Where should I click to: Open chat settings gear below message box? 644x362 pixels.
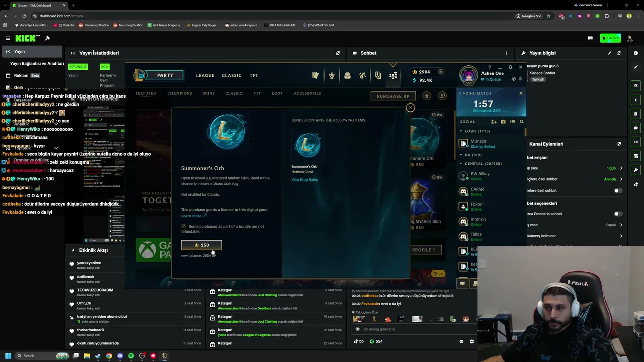pyautogui.click(x=472, y=341)
